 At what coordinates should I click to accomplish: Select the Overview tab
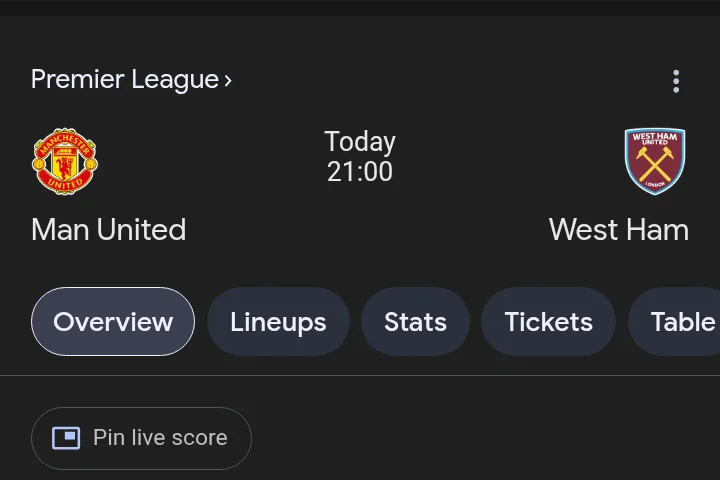(113, 322)
